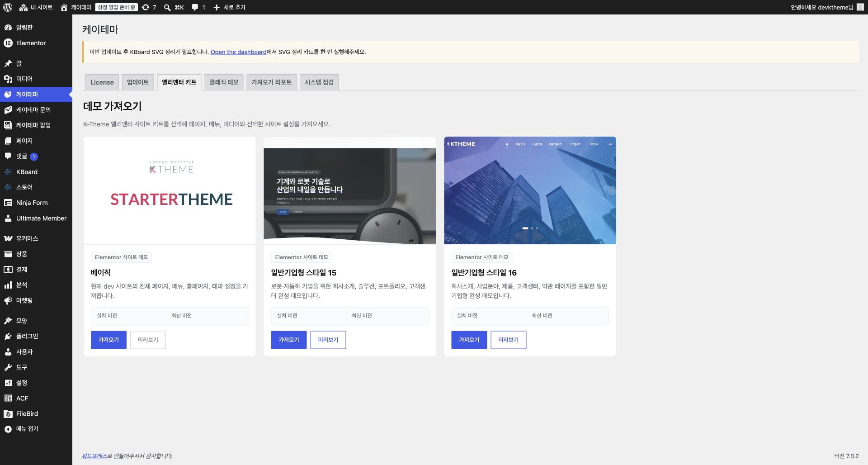Open the 사용자 users menu item
The width and height of the screenshot is (868, 465).
pyautogui.click(x=36, y=352)
